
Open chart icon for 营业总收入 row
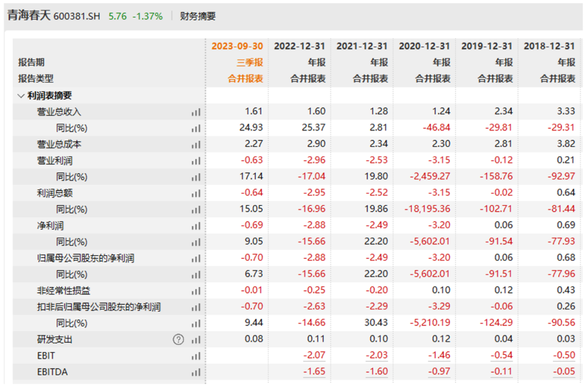[x=196, y=112]
